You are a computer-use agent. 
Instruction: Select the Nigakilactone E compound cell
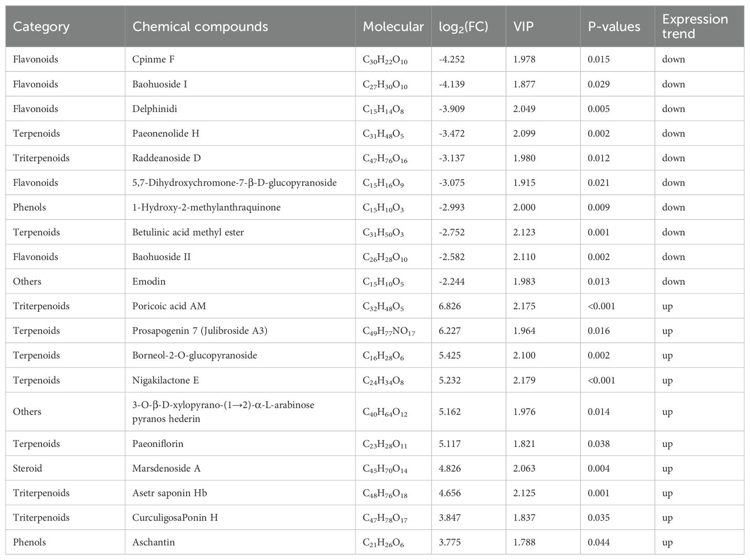pos(165,381)
